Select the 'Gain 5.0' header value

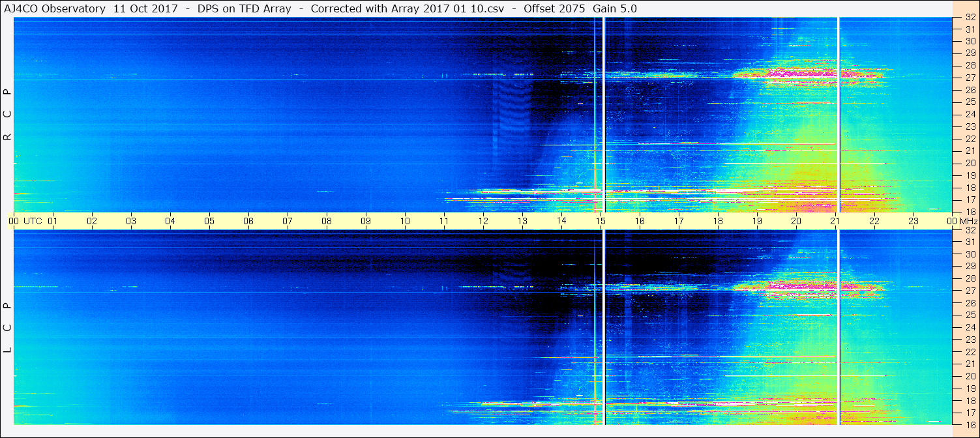(615, 8)
